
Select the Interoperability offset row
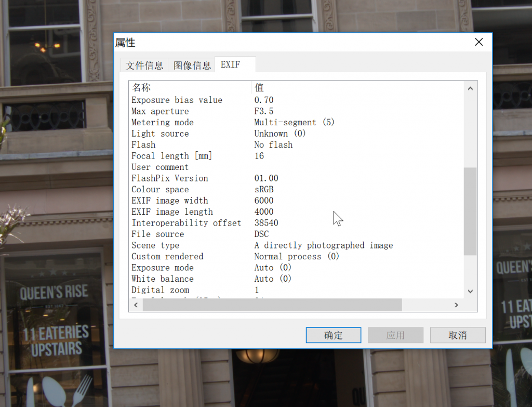(186, 223)
